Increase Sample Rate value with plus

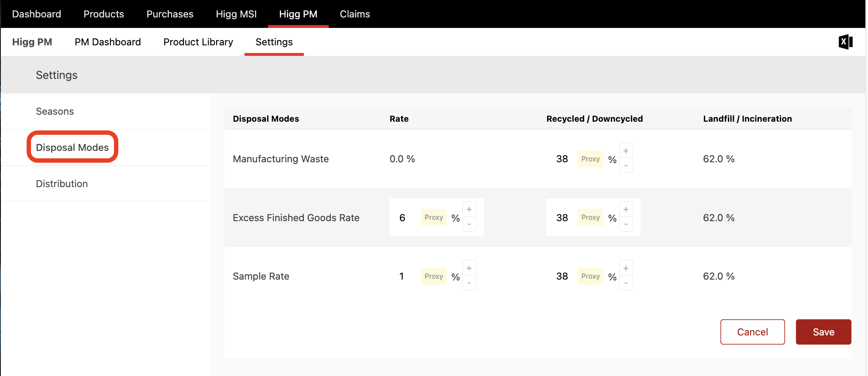pyautogui.click(x=469, y=269)
